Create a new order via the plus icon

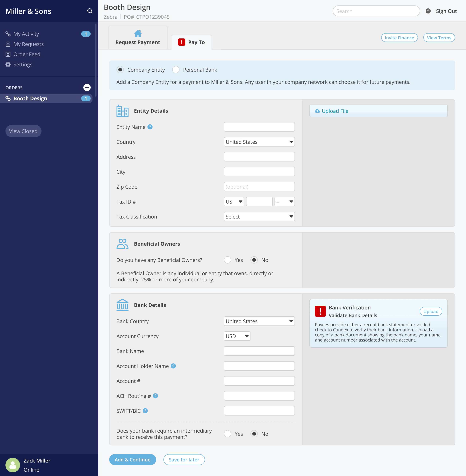click(87, 87)
